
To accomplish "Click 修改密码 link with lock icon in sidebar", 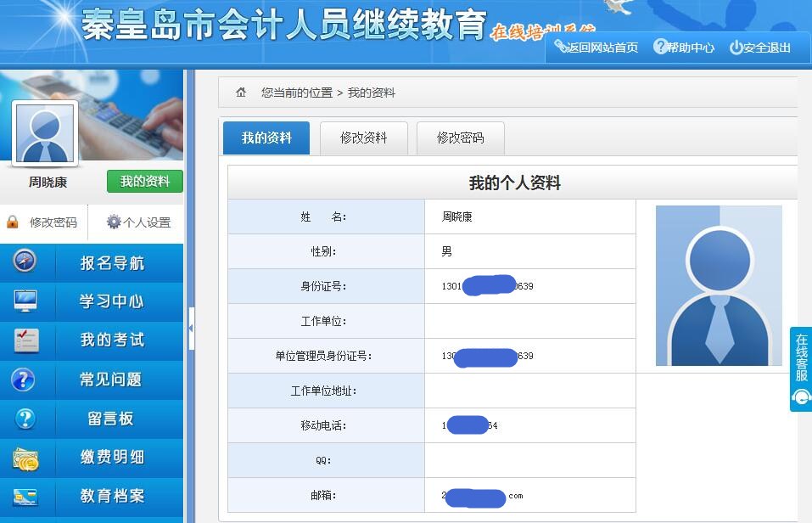I will click(x=44, y=222).
